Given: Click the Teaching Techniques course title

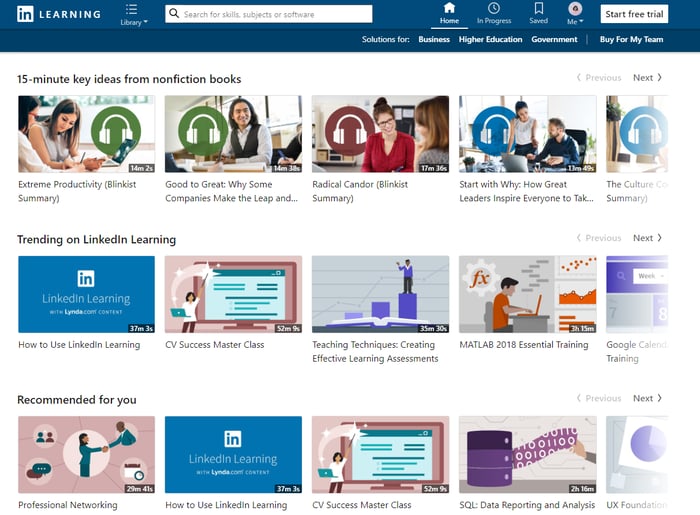Looking at the screenshot, I should pos(375,351).
